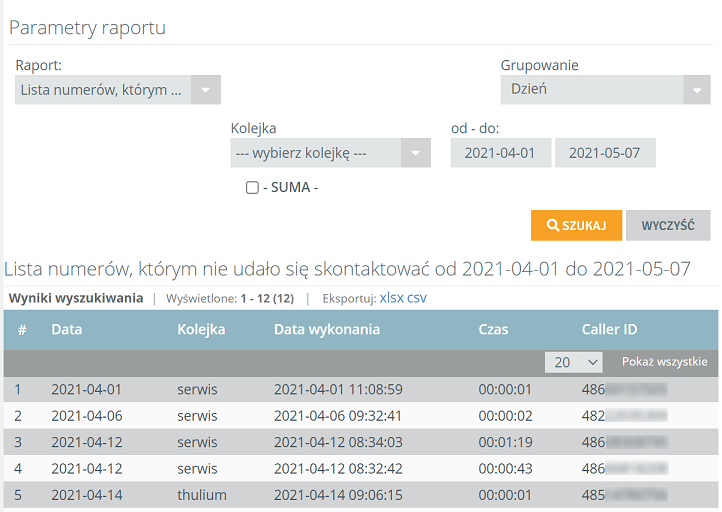Open the page size dropdown showing 20

tap(574, 362)
